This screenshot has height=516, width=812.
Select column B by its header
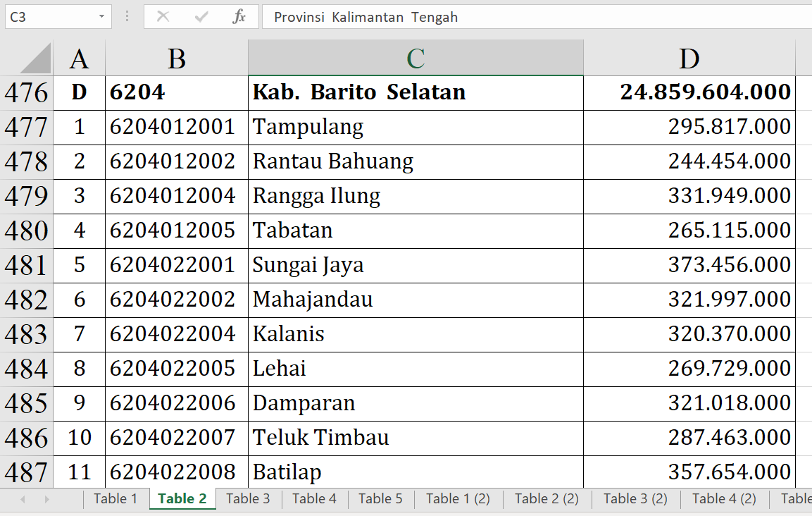tap(177, 59)
